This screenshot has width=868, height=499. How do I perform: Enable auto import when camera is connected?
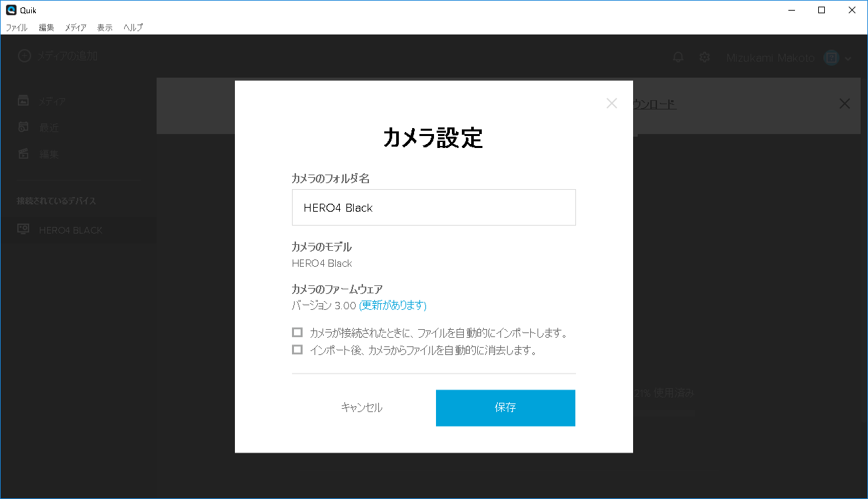pyautogui.click(x=297, y=332)
